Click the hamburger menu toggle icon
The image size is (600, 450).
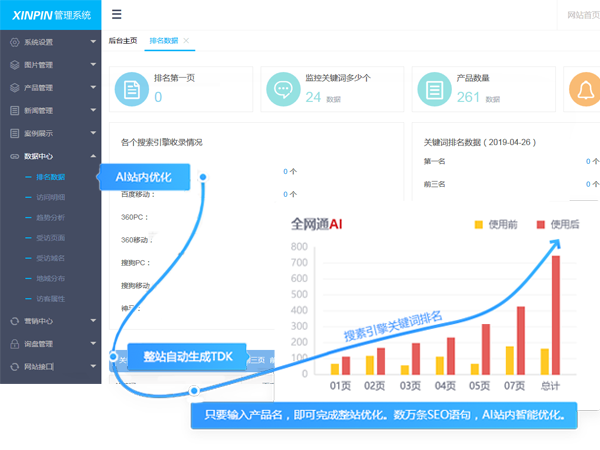tap(117, 15)
